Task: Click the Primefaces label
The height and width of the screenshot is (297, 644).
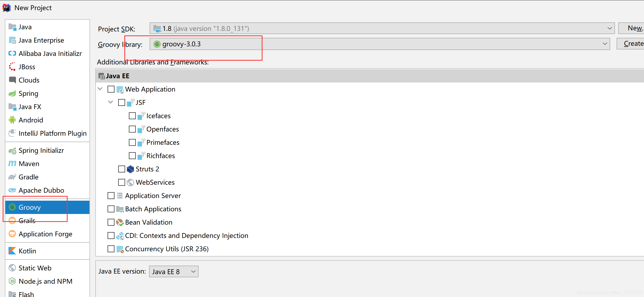Action: 163,142
